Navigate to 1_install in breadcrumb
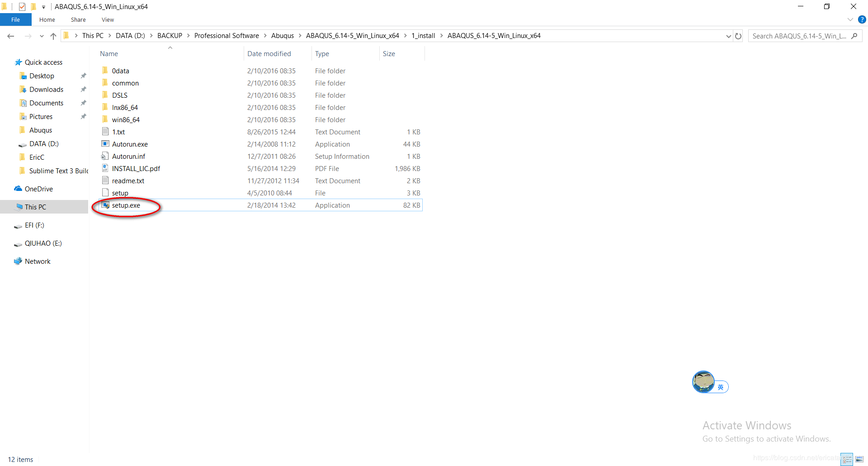This screenshot has width=868, height=466. (423, 36)
